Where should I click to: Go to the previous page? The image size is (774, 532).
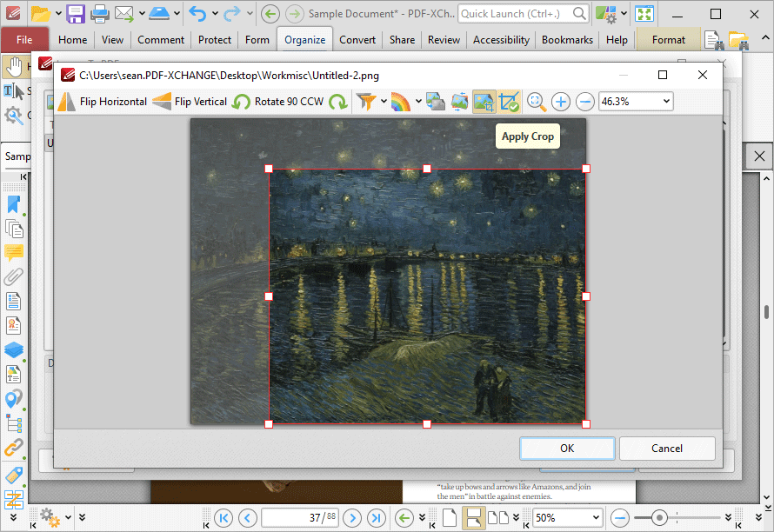pyautogui.click(x=247, y=518)
